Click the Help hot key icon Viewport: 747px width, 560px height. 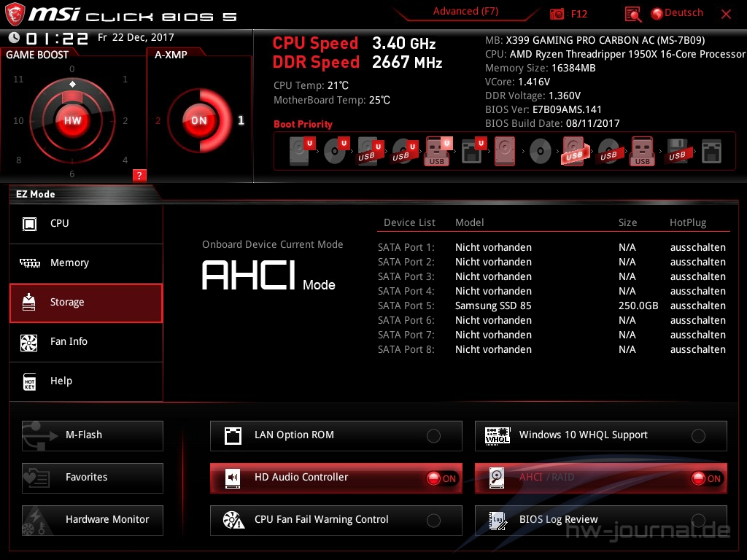(29, 381)
